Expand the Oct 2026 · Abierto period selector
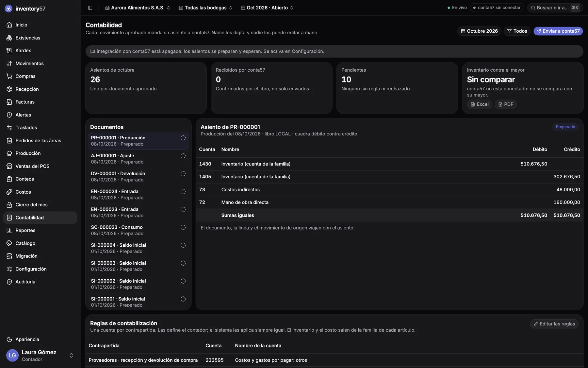 267,8
